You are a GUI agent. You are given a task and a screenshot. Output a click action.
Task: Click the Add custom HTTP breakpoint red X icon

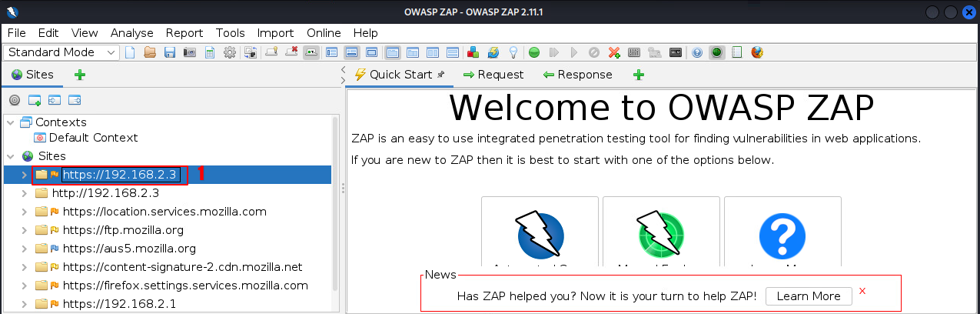[x=614, y=52]
